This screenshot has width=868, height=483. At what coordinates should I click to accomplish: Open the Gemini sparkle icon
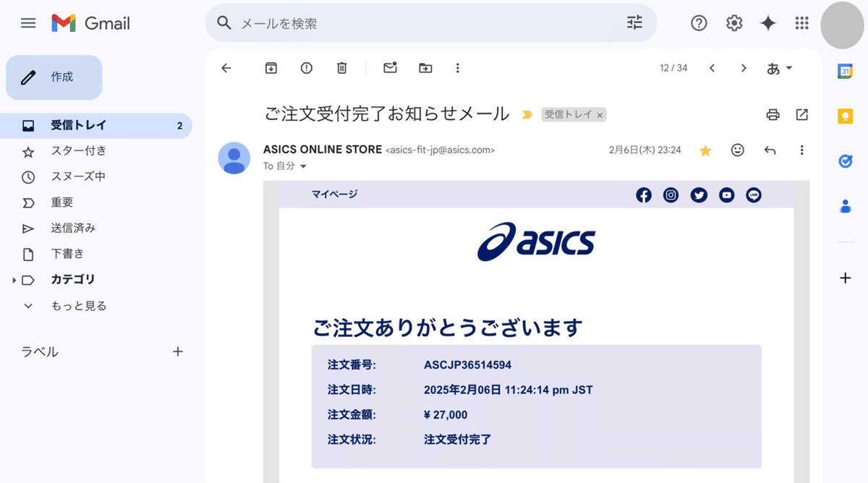768,23
